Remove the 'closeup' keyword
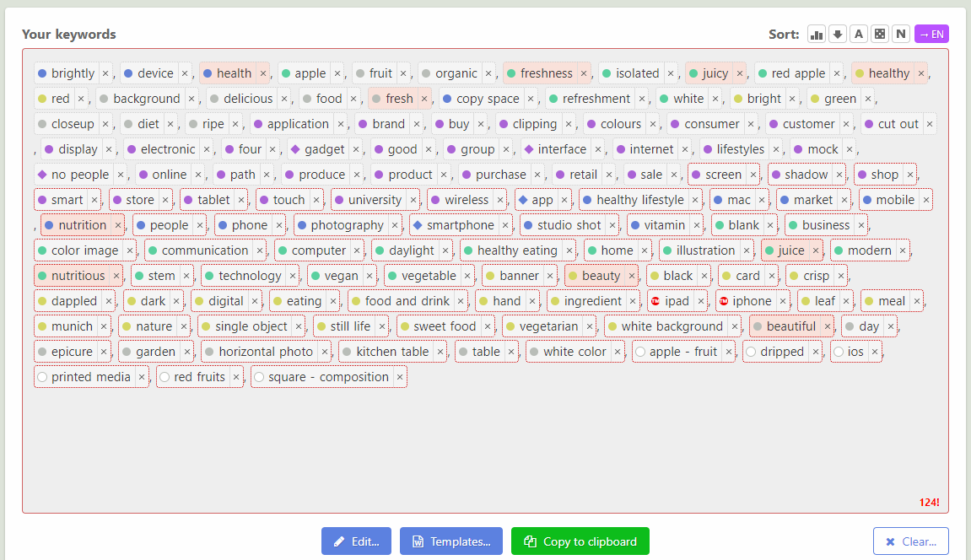Viewport: 971px width, 560px height. tap(105, 124)
